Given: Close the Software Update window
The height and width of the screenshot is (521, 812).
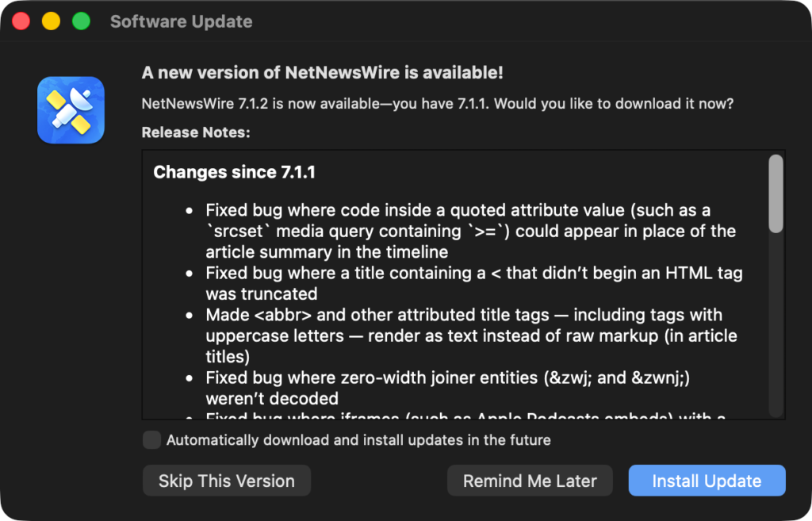Looking at the screenshot, I should click(x=21, y=21).
